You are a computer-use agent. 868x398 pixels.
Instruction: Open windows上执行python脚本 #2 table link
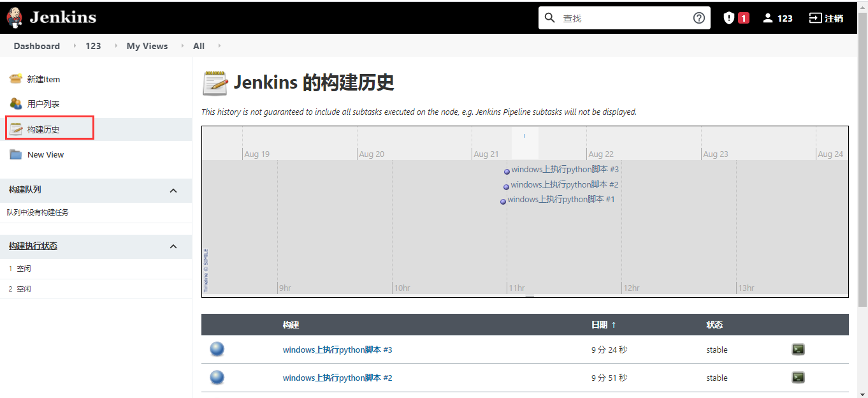338,378
